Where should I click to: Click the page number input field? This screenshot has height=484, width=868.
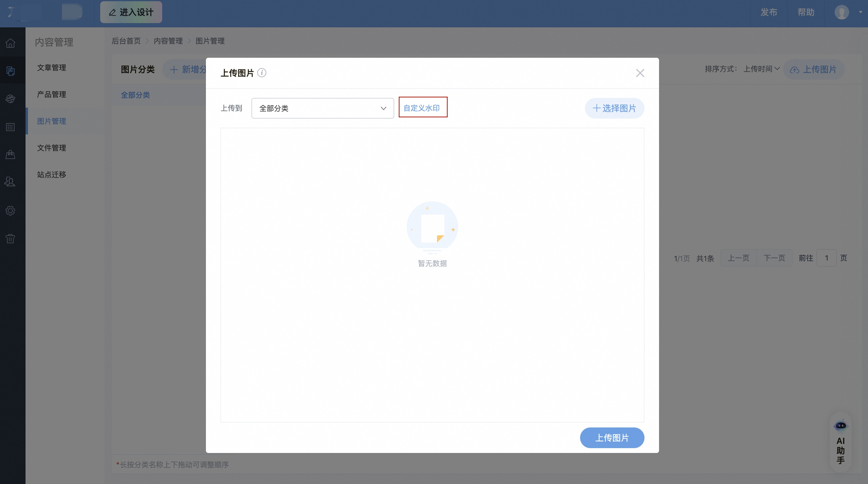(x=827, y=258)
